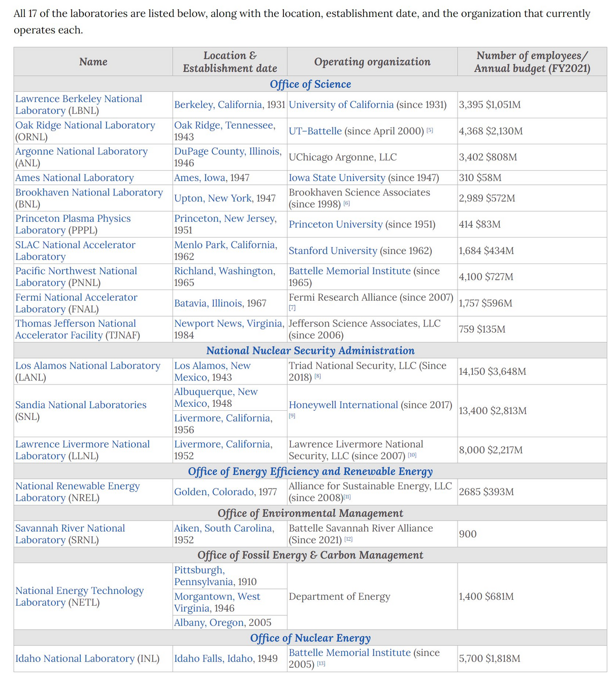Follow the Pittsburgh, Pennsylvania link

tap(204, 576)
